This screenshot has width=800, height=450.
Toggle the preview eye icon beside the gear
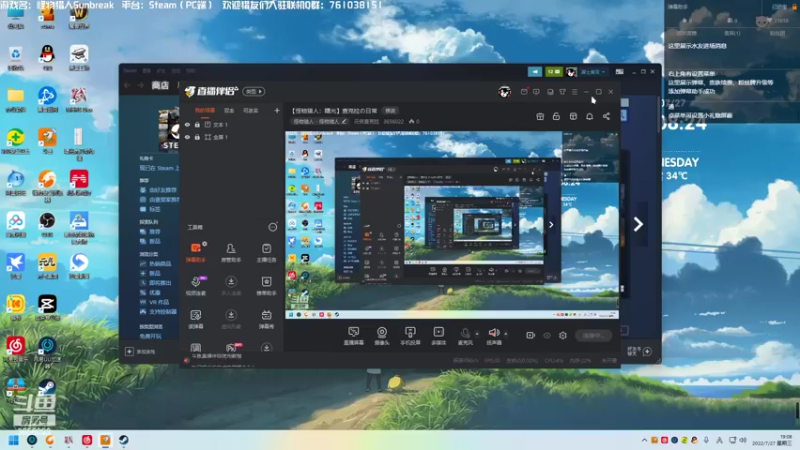(547, 335)
